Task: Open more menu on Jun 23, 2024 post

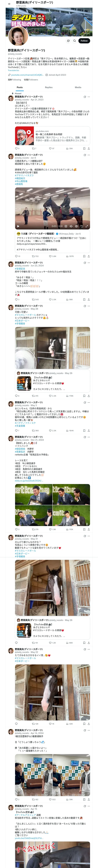Action: point(89,262)
